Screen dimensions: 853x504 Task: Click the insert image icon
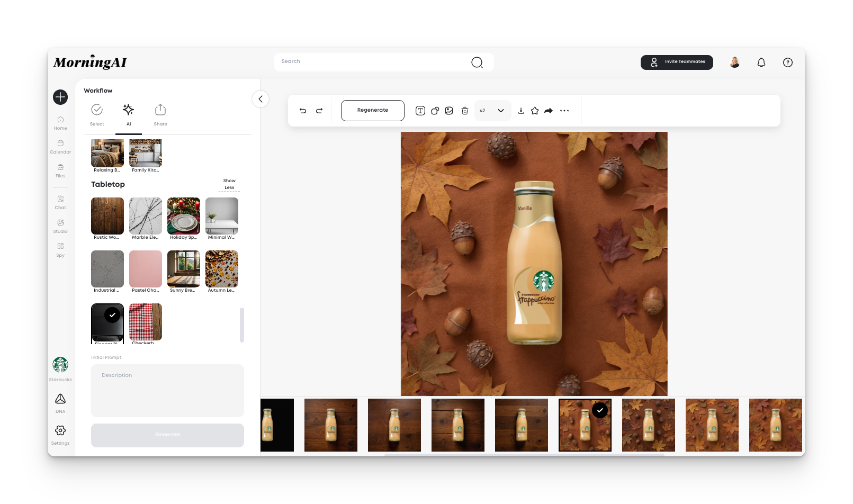click(449, 111)
